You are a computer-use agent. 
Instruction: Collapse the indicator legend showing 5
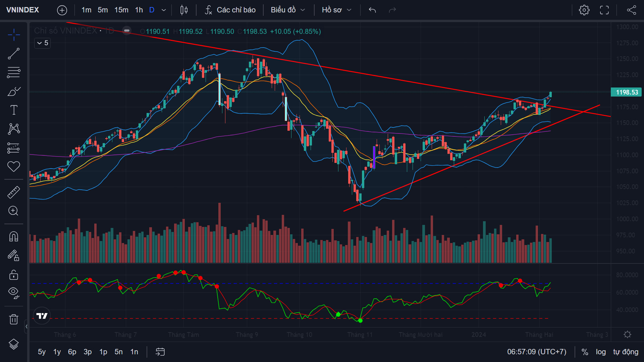click(x=43, y=43)
